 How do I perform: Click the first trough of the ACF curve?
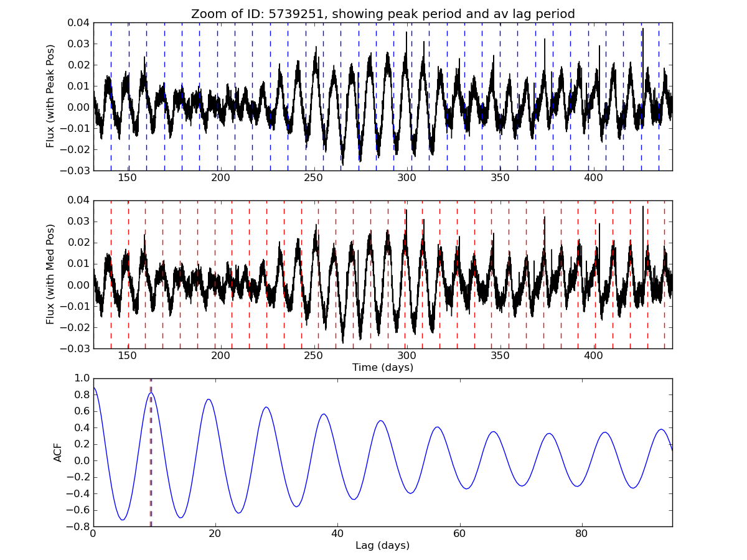(x=123, y=519)
